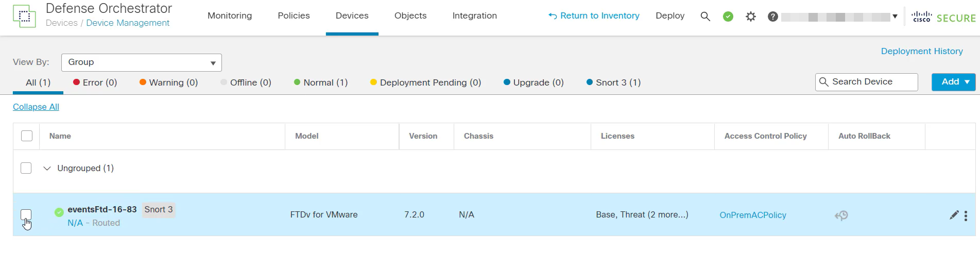Click Return to Inventory link

(x=594, y=16)
